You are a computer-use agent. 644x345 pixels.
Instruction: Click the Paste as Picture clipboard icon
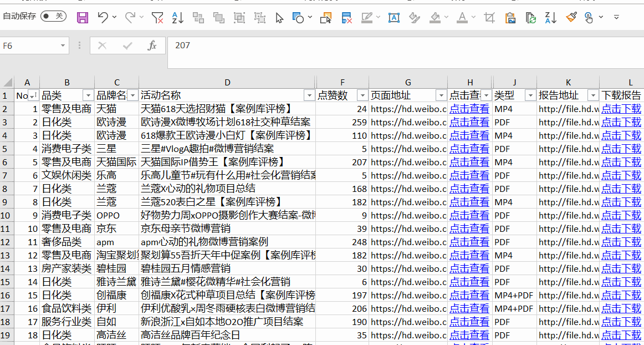(x=510, y=18)
